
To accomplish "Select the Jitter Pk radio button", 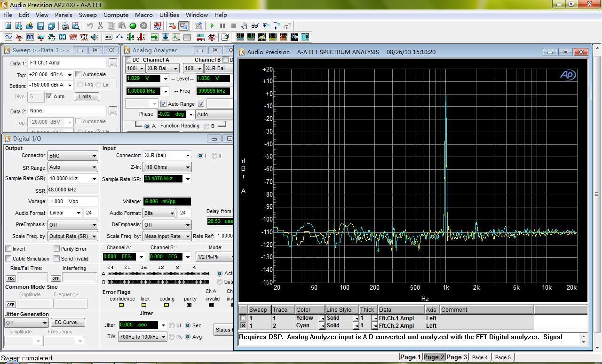I will [x=172, y=337].
